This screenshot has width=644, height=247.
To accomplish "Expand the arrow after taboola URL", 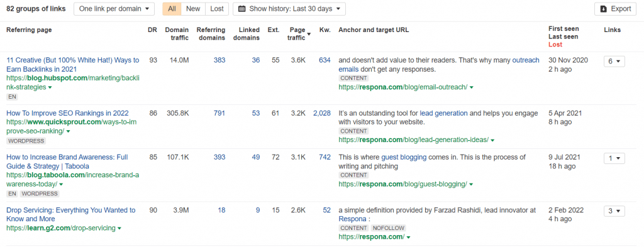I will point(61,184).
